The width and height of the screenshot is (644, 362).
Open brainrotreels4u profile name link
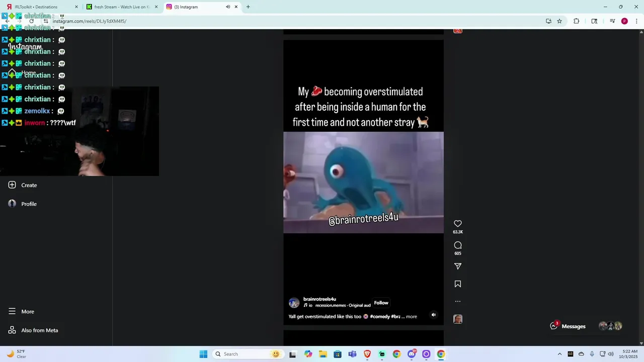[x=319, y=299]
